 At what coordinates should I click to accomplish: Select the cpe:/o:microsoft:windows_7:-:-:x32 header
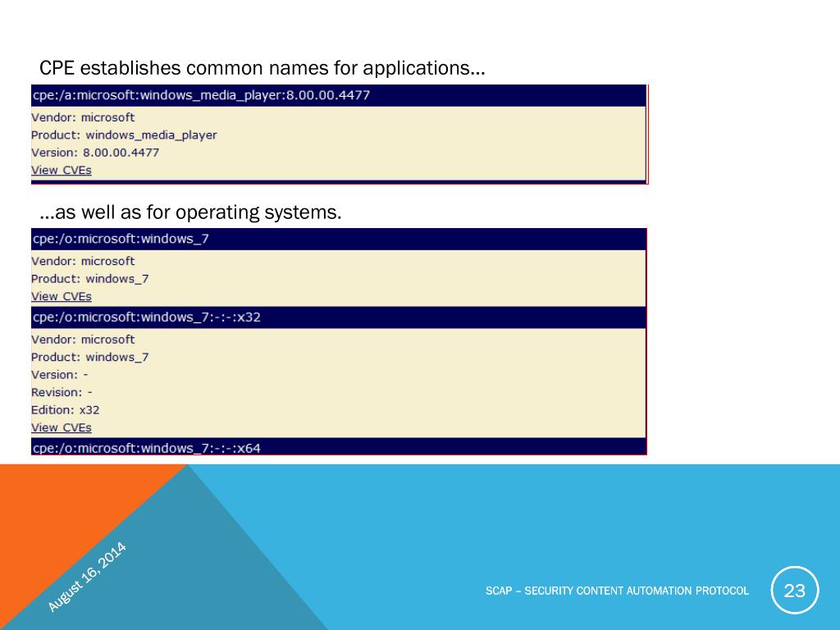(339, 317)
